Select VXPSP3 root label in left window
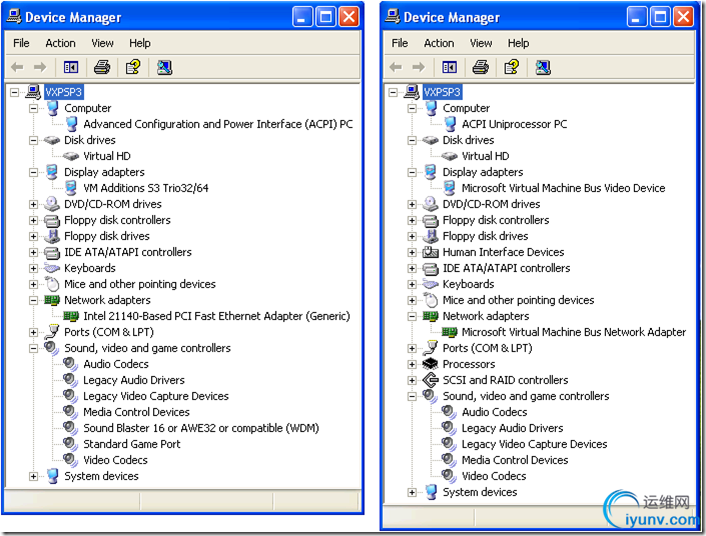 63,92
